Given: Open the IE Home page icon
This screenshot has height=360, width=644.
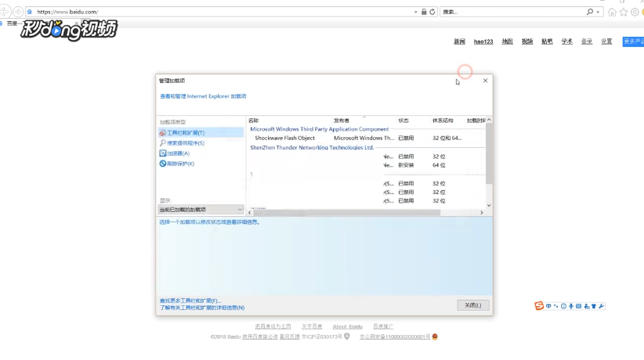Looking at the screenshot, I should click(612, 12).
